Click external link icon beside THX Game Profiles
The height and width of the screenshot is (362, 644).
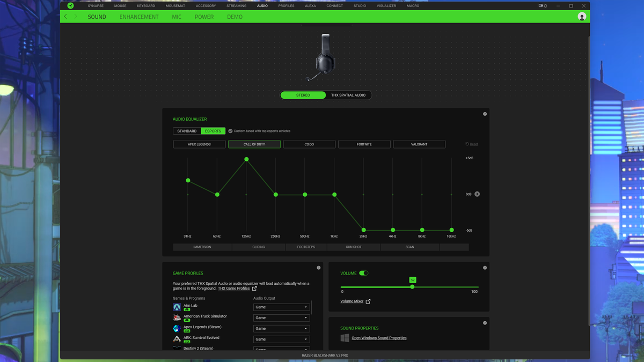tap(254, 289)
